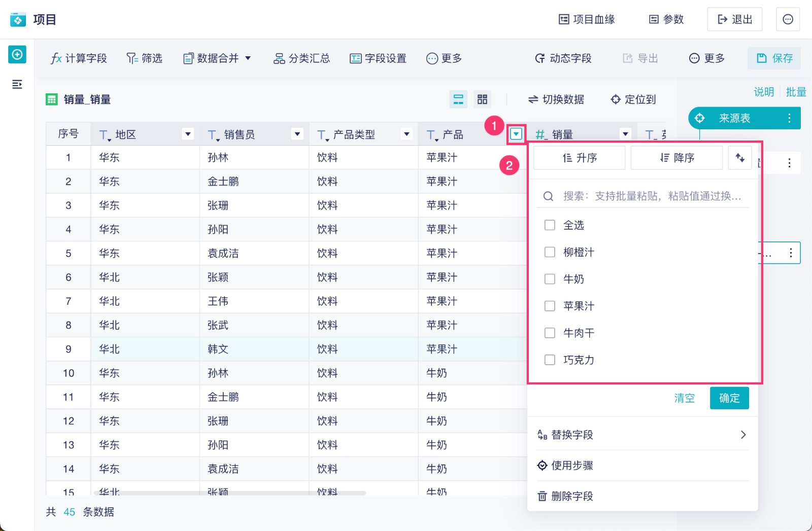Change 地区 column text type icon
This screenshot has width=812, height=531.
pos(105,135)
